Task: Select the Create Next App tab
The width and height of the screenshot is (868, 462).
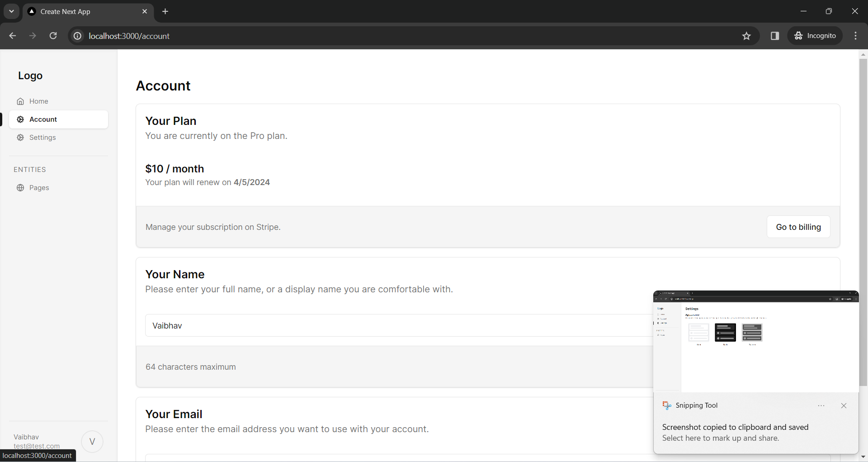Action: coord(88,12)
